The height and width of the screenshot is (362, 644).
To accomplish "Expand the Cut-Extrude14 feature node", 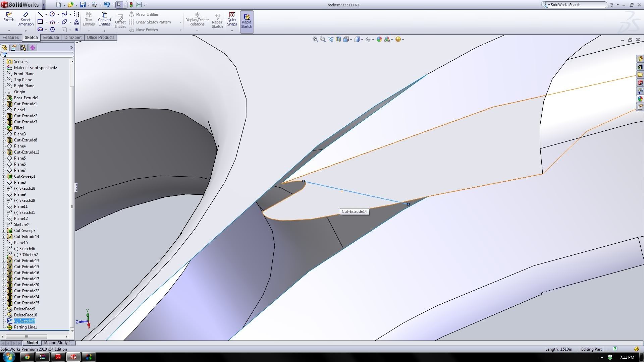I will pos(4,237).
